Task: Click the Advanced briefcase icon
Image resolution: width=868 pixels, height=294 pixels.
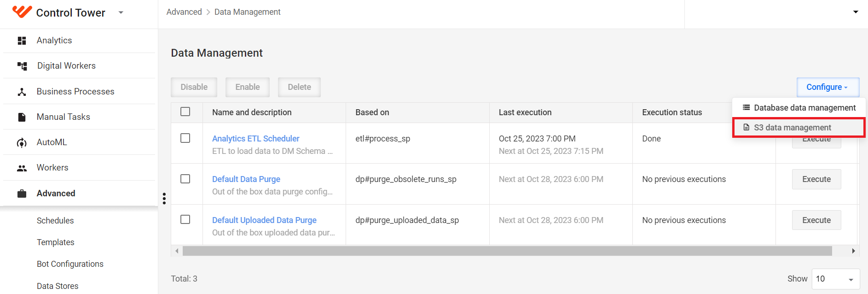Action: click(22, 194)
